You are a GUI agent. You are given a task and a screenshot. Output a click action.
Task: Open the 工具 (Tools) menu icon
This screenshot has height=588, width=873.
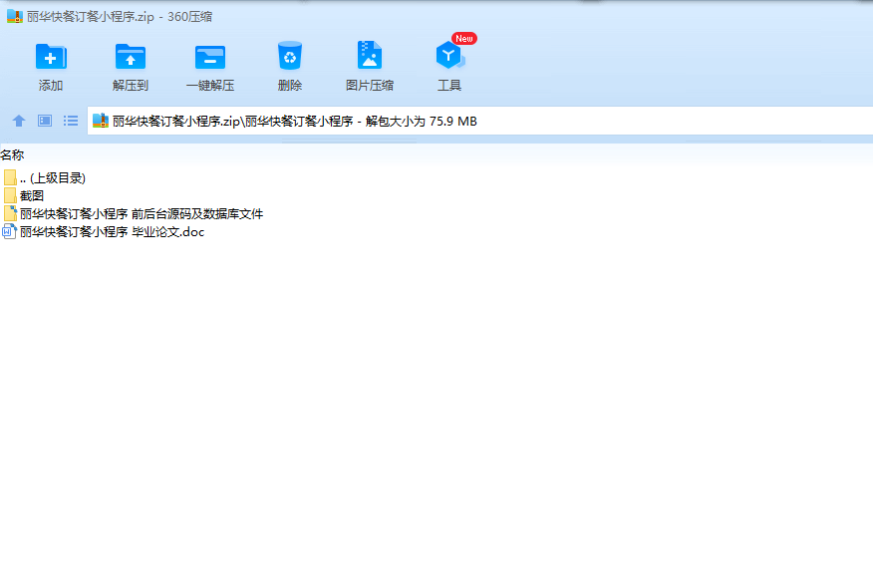pyautogui.click(x=449, y=56)
